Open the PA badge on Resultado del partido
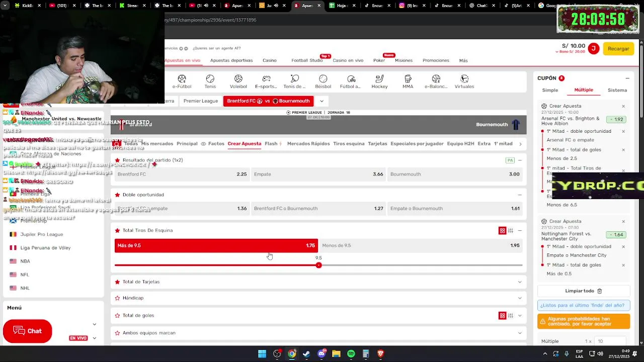The height and width of the screenshot is (362, 644). (510, 160)
